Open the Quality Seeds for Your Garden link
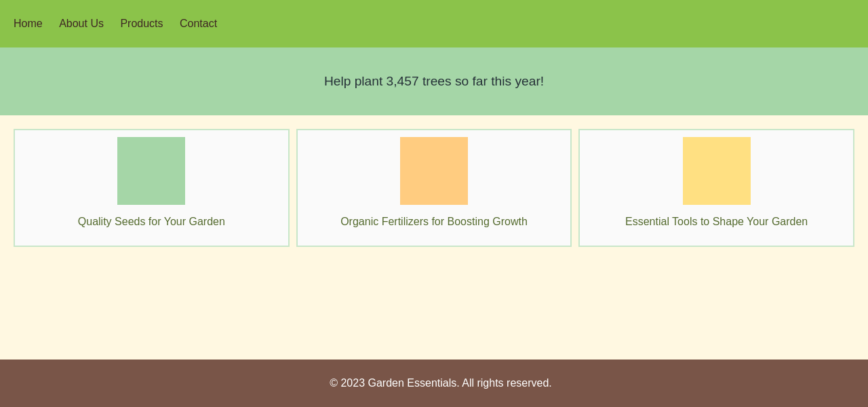Screen dimensions: 868x407 151,222
